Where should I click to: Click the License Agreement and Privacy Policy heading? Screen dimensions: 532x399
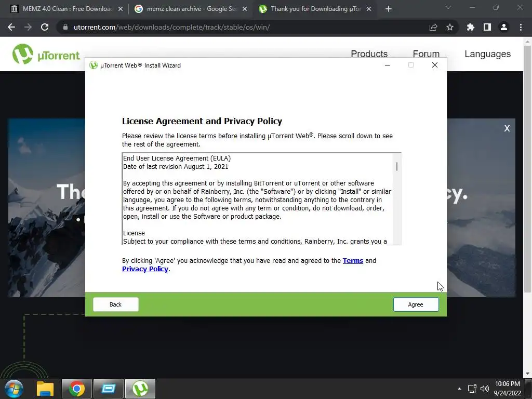click(202, 121)
